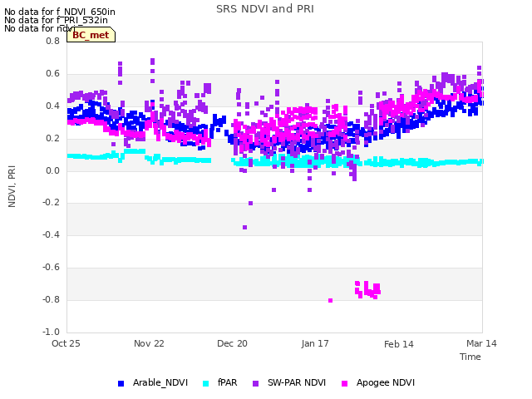The image size is (532, 399).
Task: Click the 0.8 y-axis tick label
Action: pos(52,41)
